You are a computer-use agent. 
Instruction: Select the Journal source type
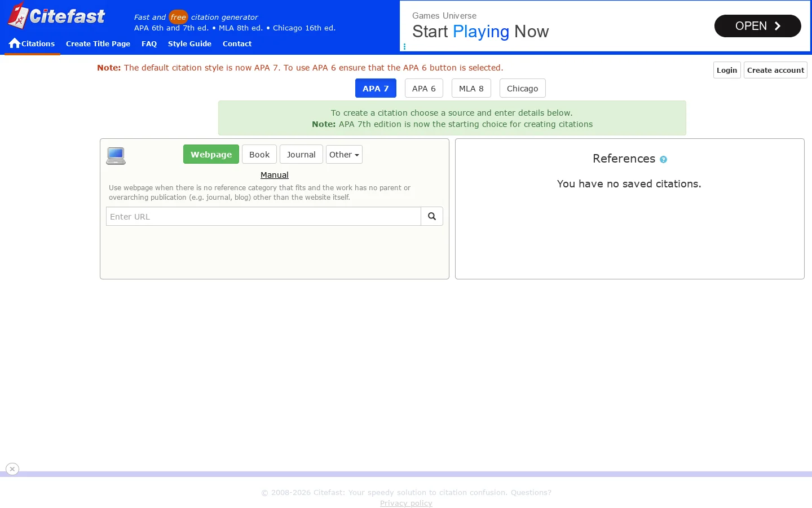pyautogui.click(x=301, y=154)
